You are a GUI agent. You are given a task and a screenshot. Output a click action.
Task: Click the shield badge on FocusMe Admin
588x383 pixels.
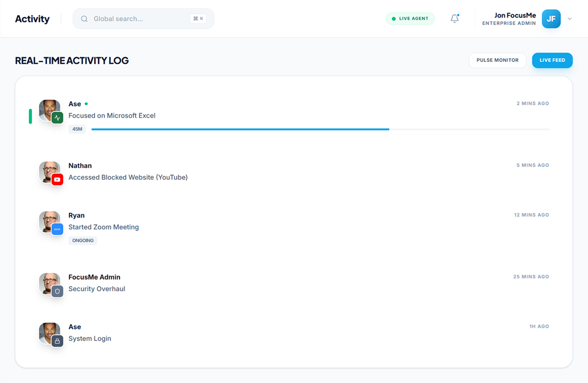(x=57, y=291)
